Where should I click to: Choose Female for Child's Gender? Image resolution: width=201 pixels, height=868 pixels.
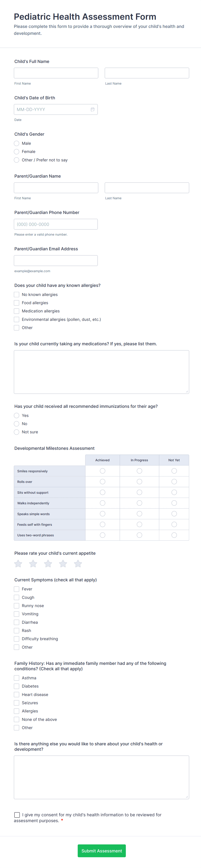(x=16, y=152)
